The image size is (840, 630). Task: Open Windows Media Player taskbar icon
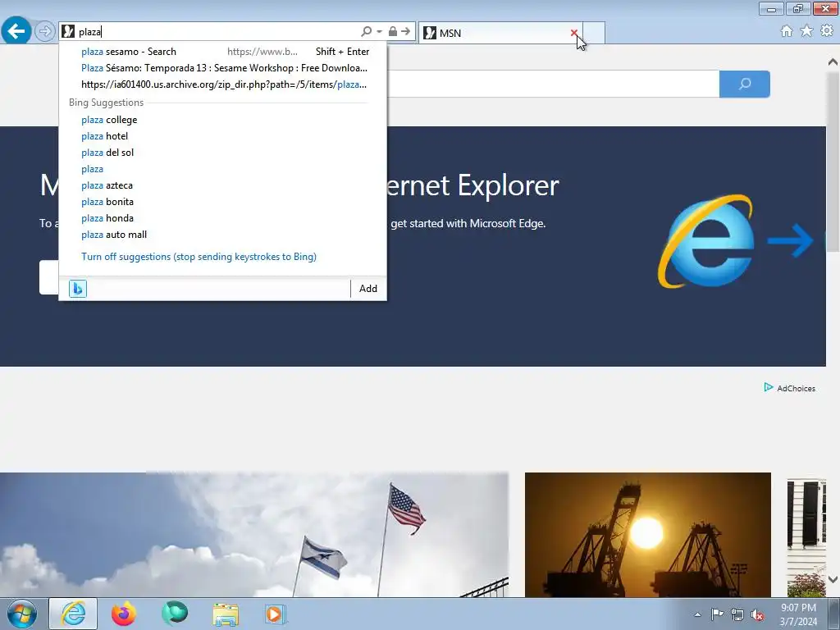click(x=276, y=614)
